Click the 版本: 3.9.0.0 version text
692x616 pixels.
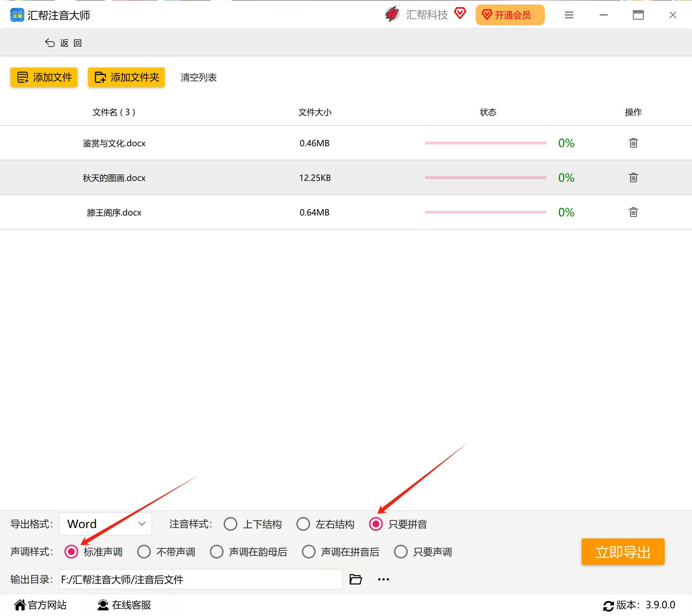(x=646, y=605)
